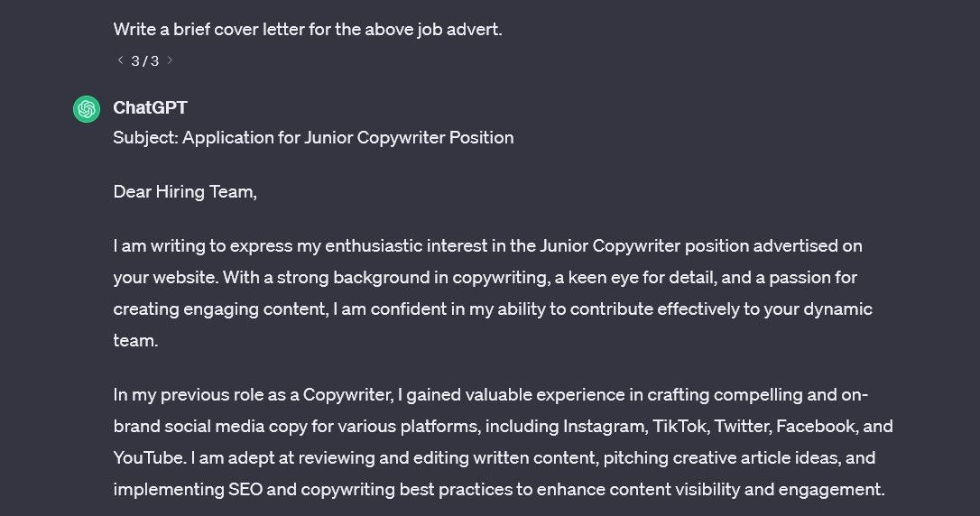Click the Subject line of the letter

[313, 137]
